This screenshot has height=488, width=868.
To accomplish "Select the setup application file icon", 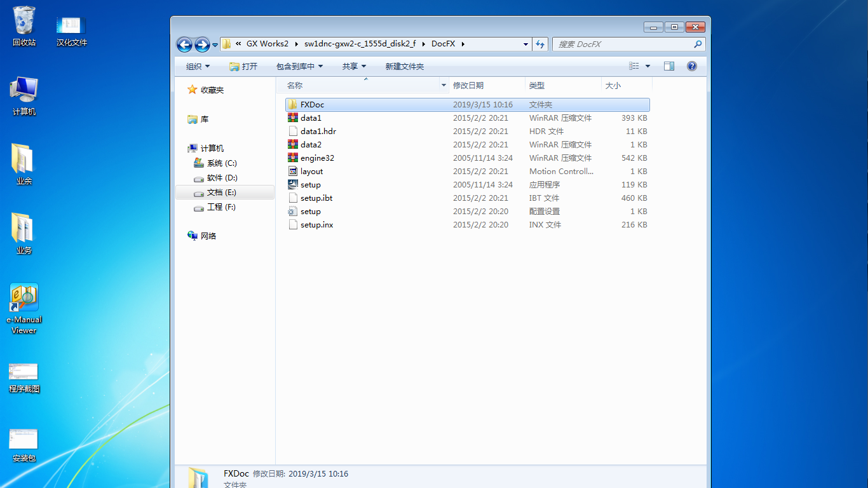I will coord(293,185).
